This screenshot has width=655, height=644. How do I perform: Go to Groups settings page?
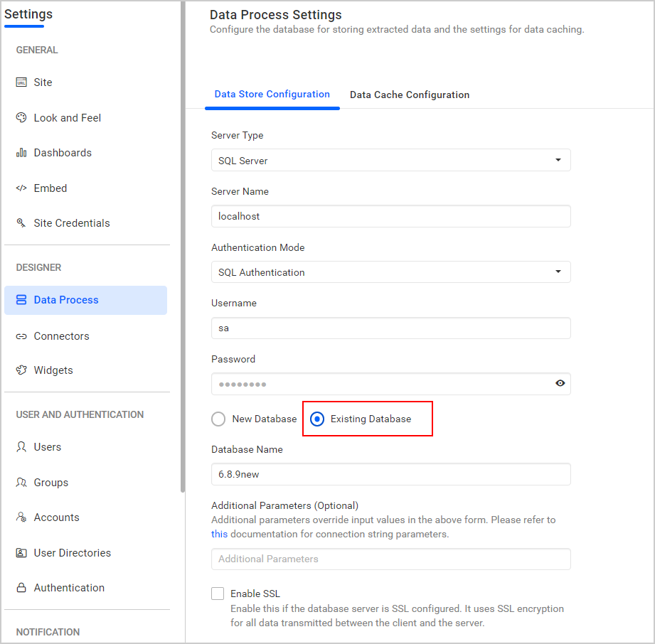[51, 483]
